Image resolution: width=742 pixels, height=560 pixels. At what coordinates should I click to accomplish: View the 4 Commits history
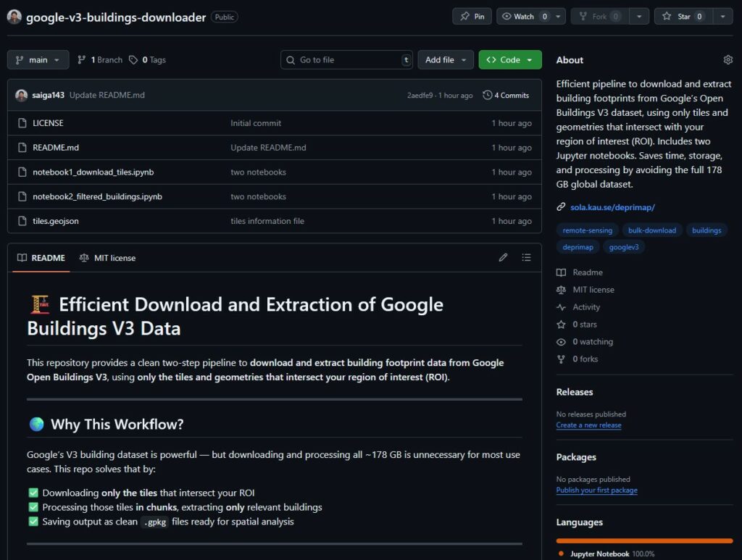click(506, 95)
